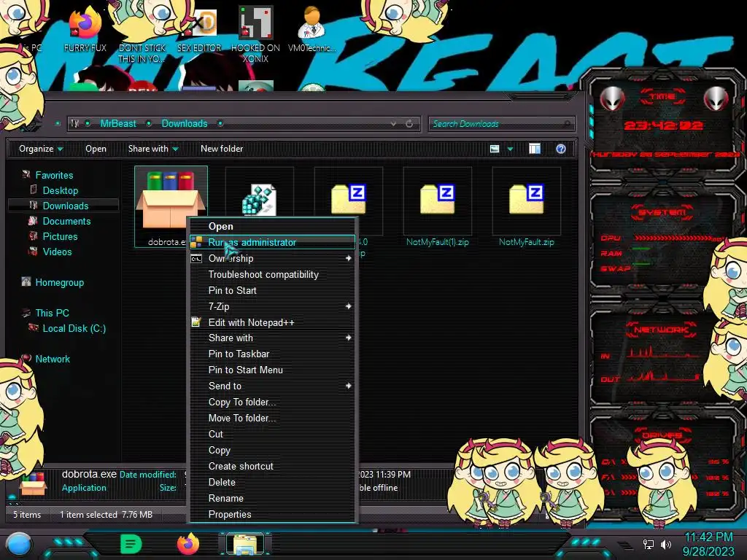Select the NotMyFault.zip file
The width and height of the screenshot is (747, 560).
tap(527, 206)
